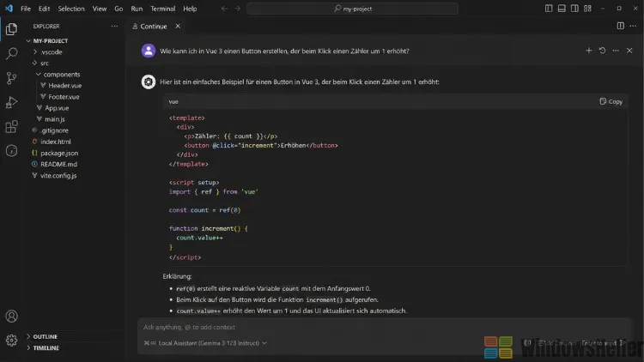Open the Edit menu
644x362 pixels.
pos(44,9)
